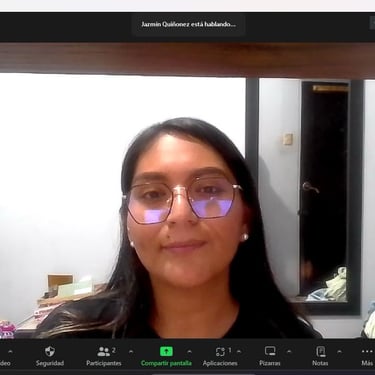Screen dimensions: 375x375
Task: Expand video options caret
Action: click(10, 352)
